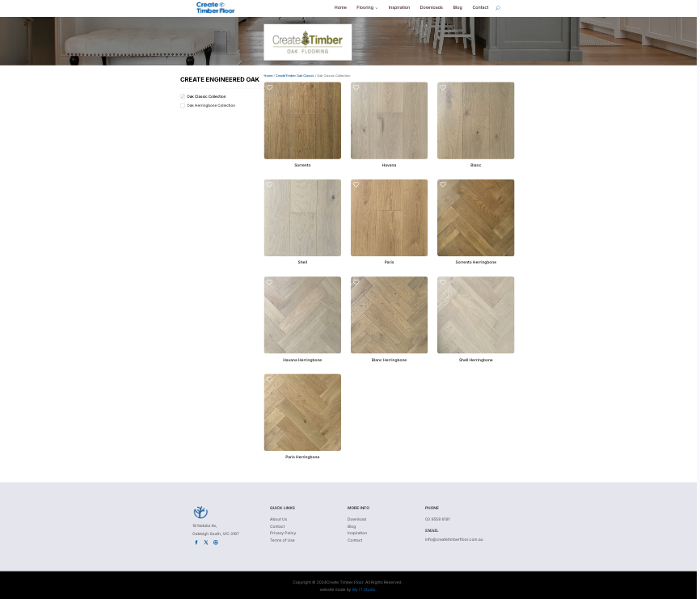
Task: Uncheck the Oak Classic Collection checkbox
Action: [183, 96]
